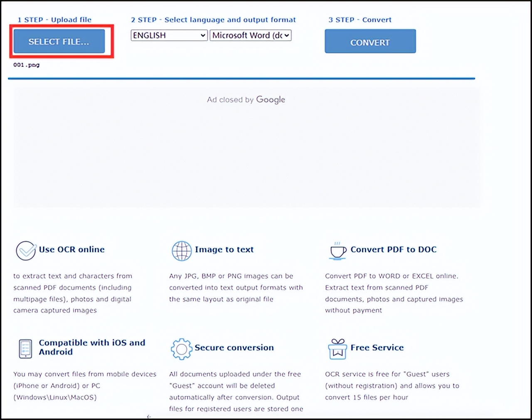This screenshot has width=532, height=420.
Task: Click the 'Ad closed by Google' notice
Action: point(246,99)
